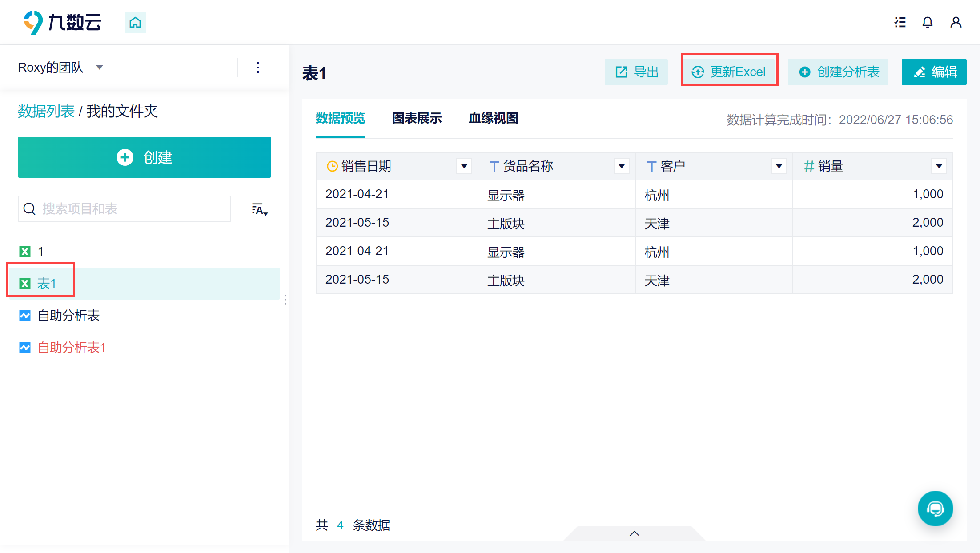
Task: Open the 销量 column dropdown arrow
Action: pyautogui.click(x=939, y=166)
